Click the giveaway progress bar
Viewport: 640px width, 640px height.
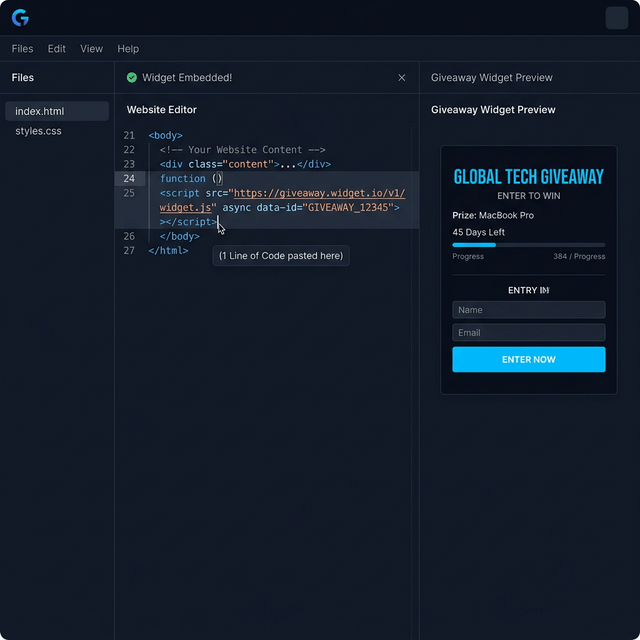click(x=529, y=245)
